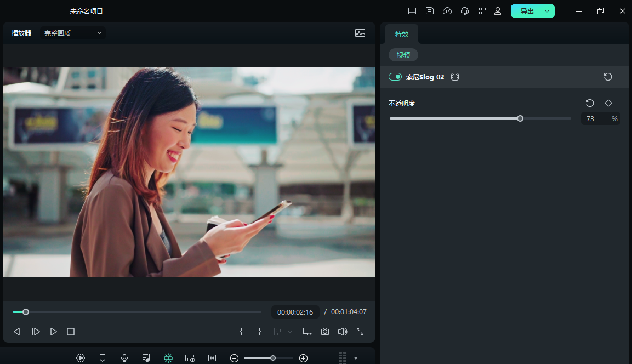
Task: Click the 不透明度 opacity slider handle
Action: click(520, 118)
